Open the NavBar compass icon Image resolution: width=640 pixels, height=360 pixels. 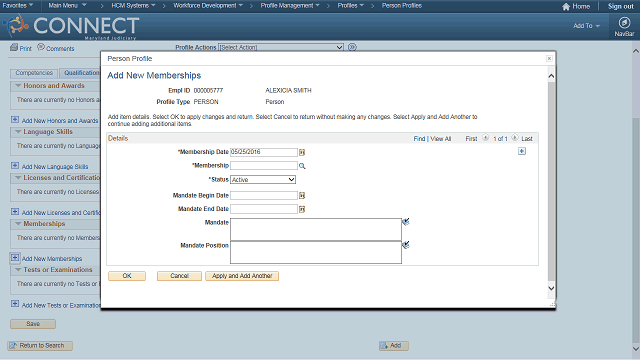click(624, 23)
